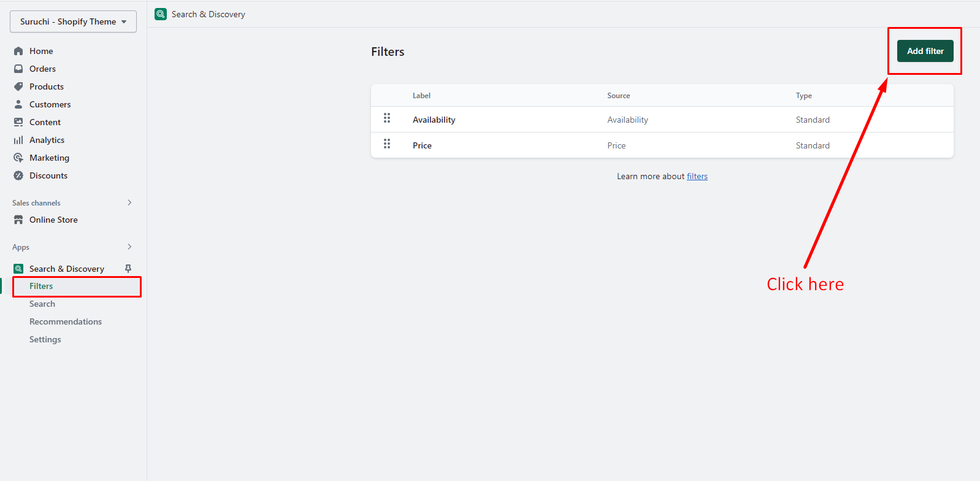Click the Availability row drag handle
This screenshot has height=481, width=980.
(x=387, y=118)
